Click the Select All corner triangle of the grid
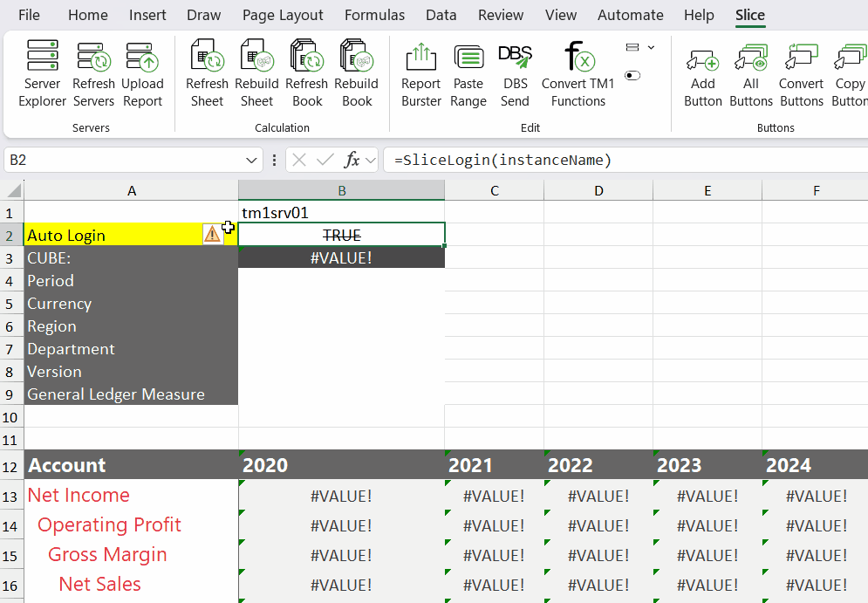The width and height of the screenshot is (868, 603). (x=14, y=191)
